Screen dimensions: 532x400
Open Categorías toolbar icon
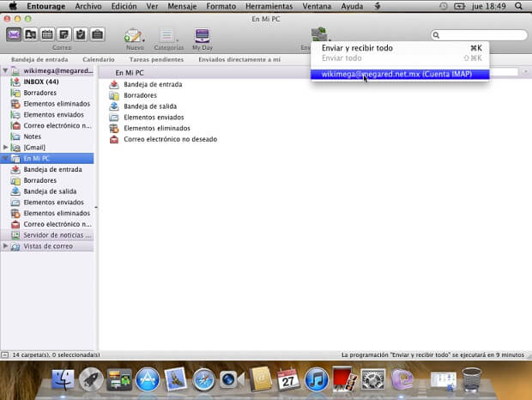coord(166,35)
